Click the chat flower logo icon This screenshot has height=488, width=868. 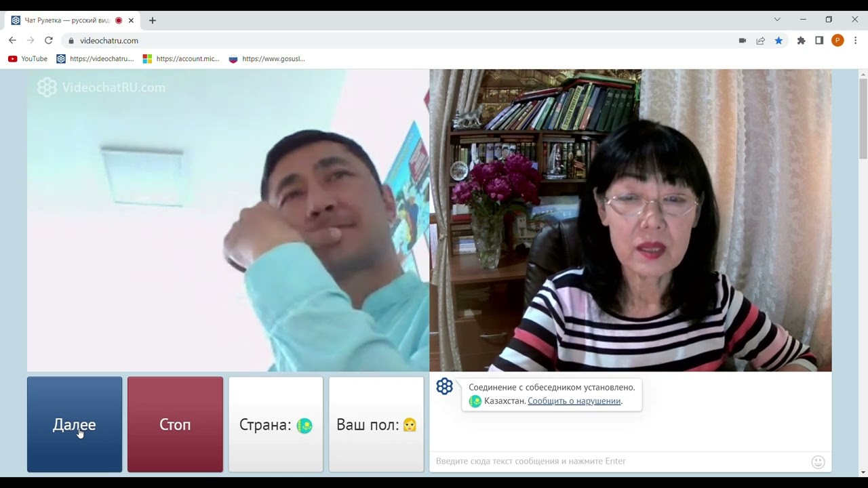[444, 386]
